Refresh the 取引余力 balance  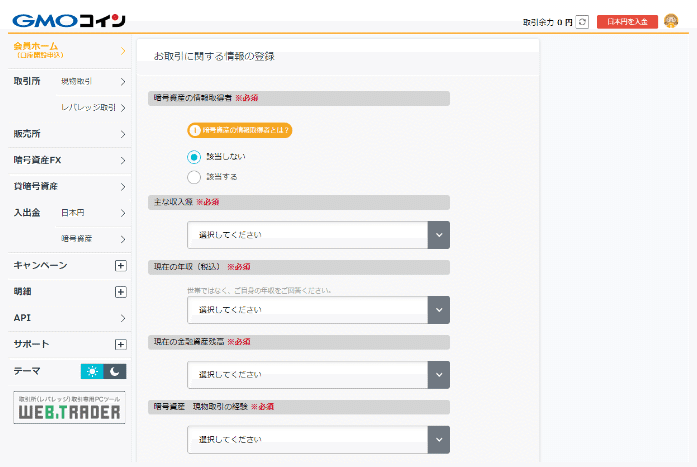582,21
